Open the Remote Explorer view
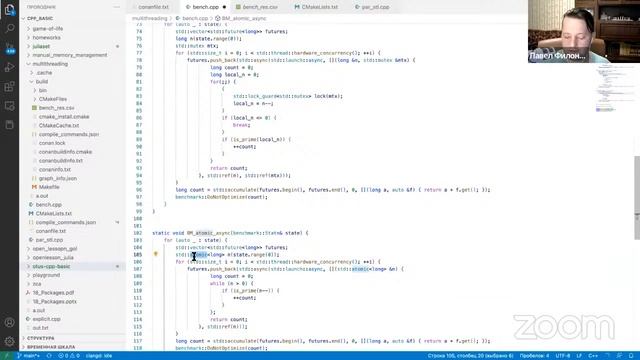Screen dimensions: 640x360 [x=9, y=106]
